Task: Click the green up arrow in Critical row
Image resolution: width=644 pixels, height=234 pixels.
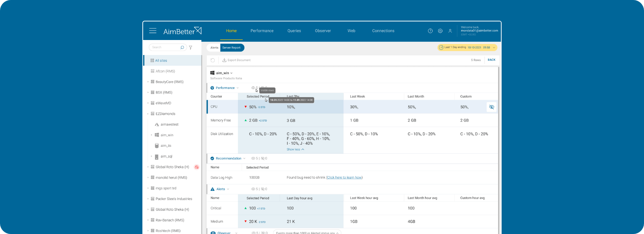Action: tap(245, 208)
